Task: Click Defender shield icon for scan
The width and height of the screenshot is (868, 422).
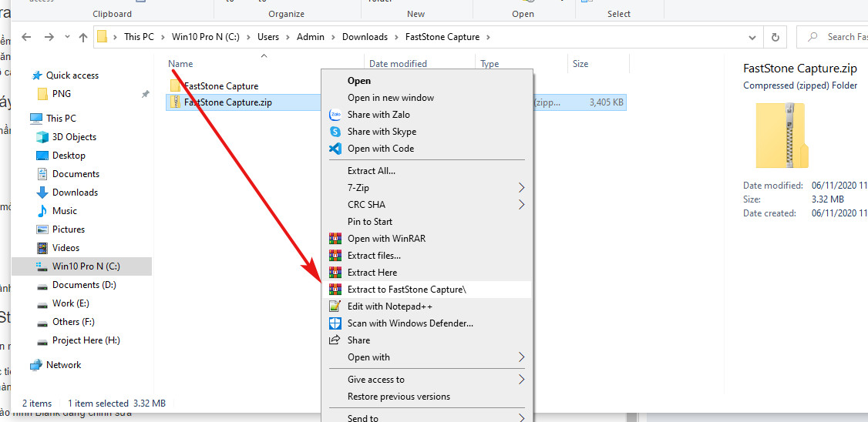Action: (335, 323)
